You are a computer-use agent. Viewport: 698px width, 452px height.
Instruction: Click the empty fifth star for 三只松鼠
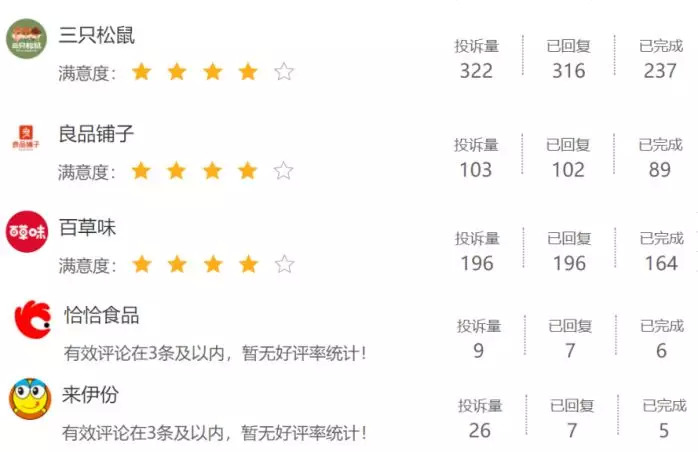284,72
